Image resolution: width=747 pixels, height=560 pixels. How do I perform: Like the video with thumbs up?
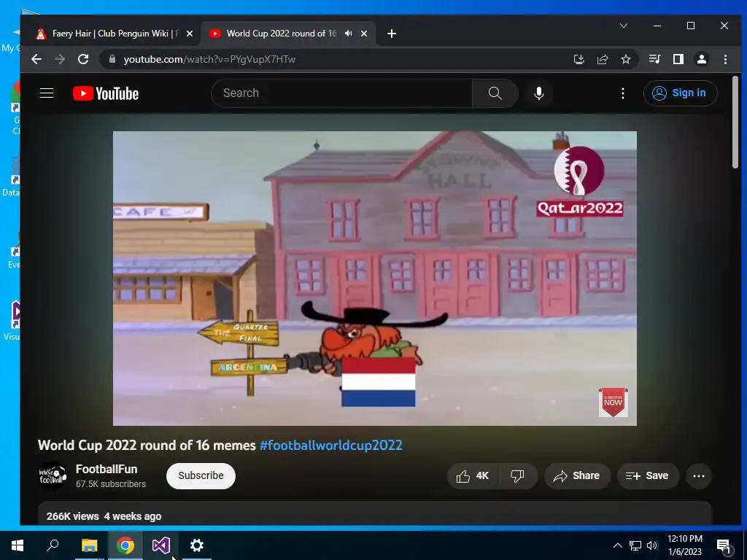(x=473, y=475)
